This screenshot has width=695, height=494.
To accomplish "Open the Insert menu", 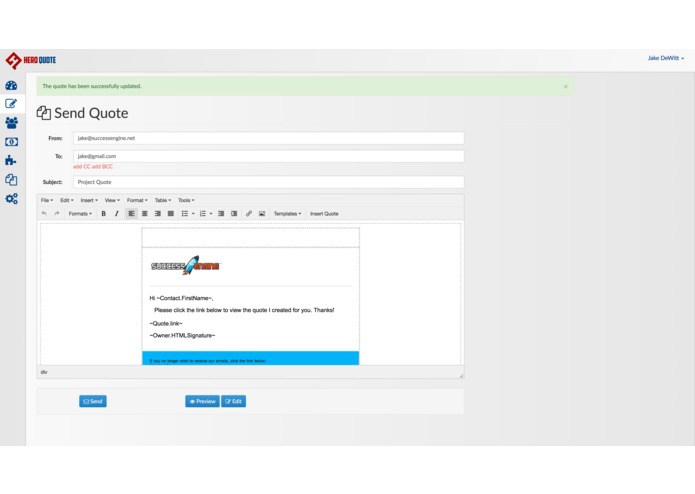I will [x=89, y=200].
